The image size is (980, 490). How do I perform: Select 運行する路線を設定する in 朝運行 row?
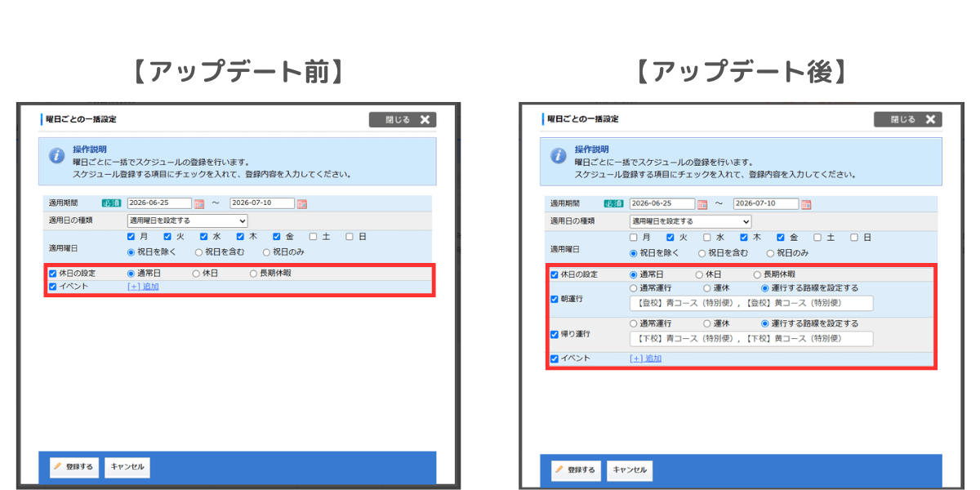coord(765,288)
